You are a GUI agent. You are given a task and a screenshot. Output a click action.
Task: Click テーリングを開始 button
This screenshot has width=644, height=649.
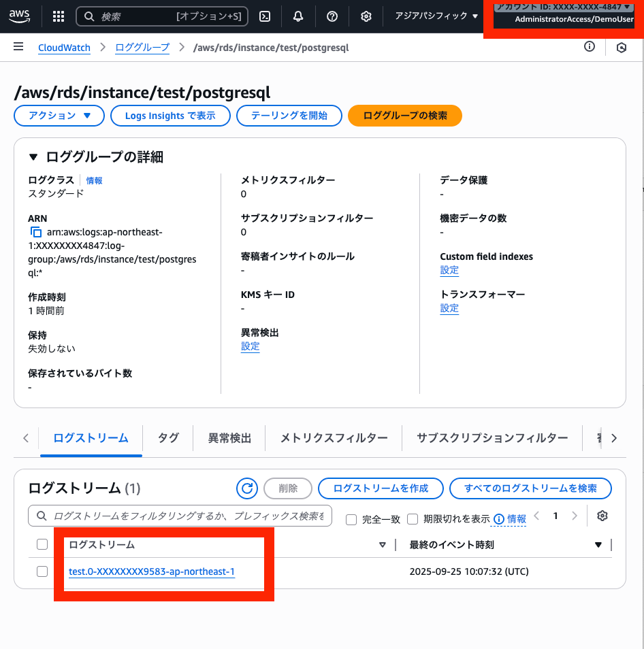[289, 116]
